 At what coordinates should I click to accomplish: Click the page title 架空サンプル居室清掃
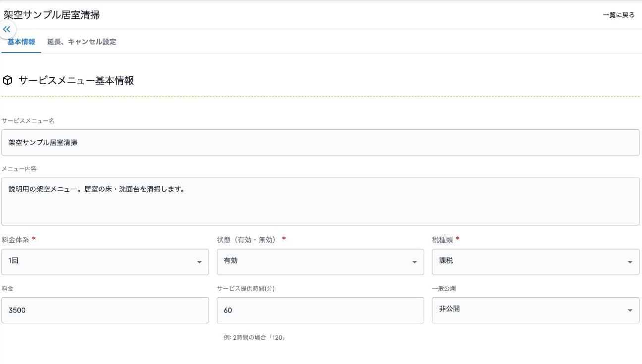tap(52, 15)
